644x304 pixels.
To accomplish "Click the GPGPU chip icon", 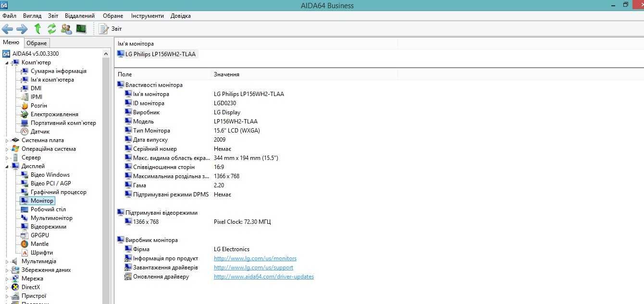I will click(25, 235).
